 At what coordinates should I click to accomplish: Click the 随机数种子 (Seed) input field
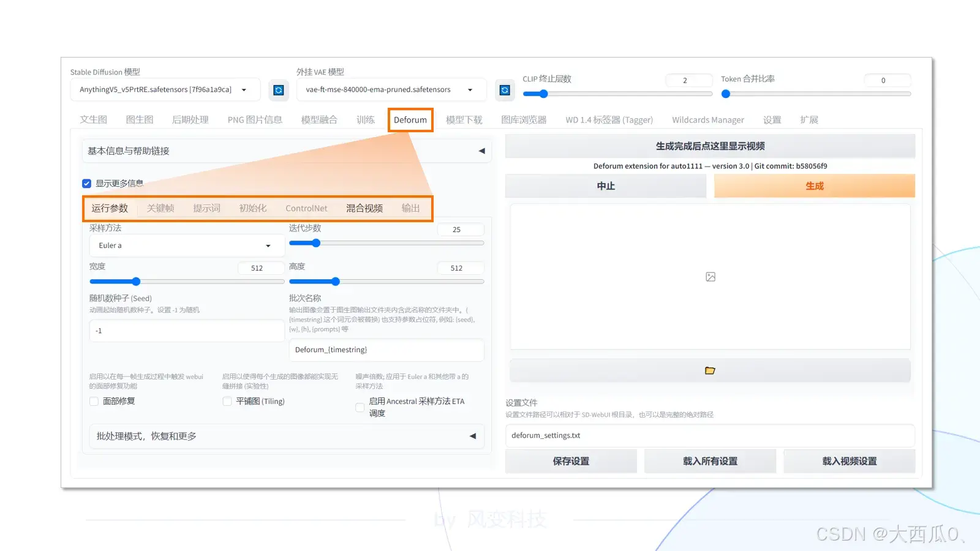pos(187,331)
